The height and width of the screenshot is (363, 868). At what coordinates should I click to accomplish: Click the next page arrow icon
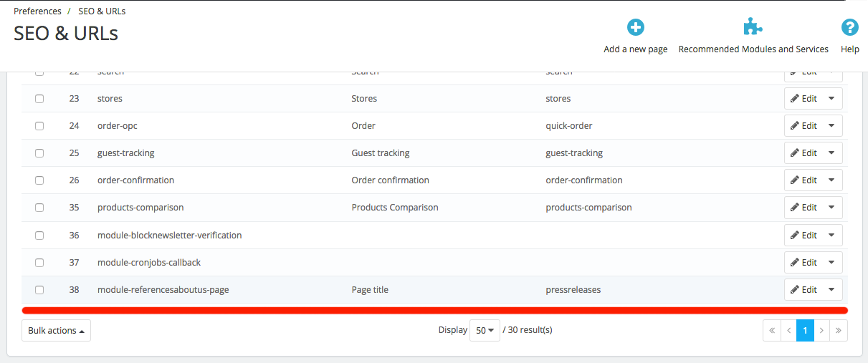[822, 331]
